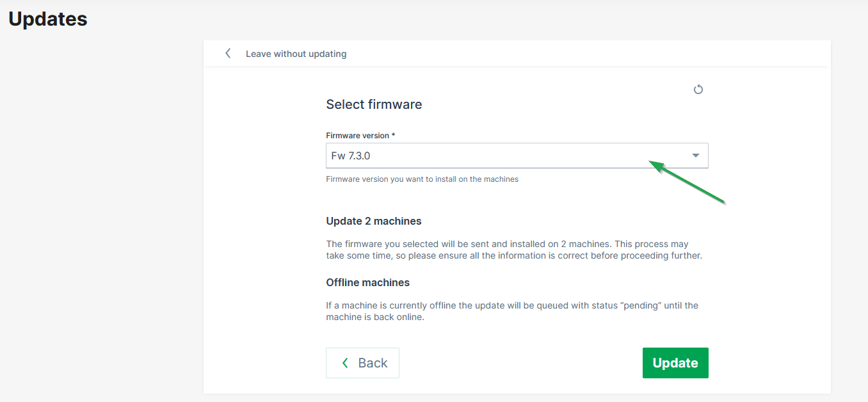Click the Select firmware heading
Screen dimensions: 868x402
[x=374, y=104]
